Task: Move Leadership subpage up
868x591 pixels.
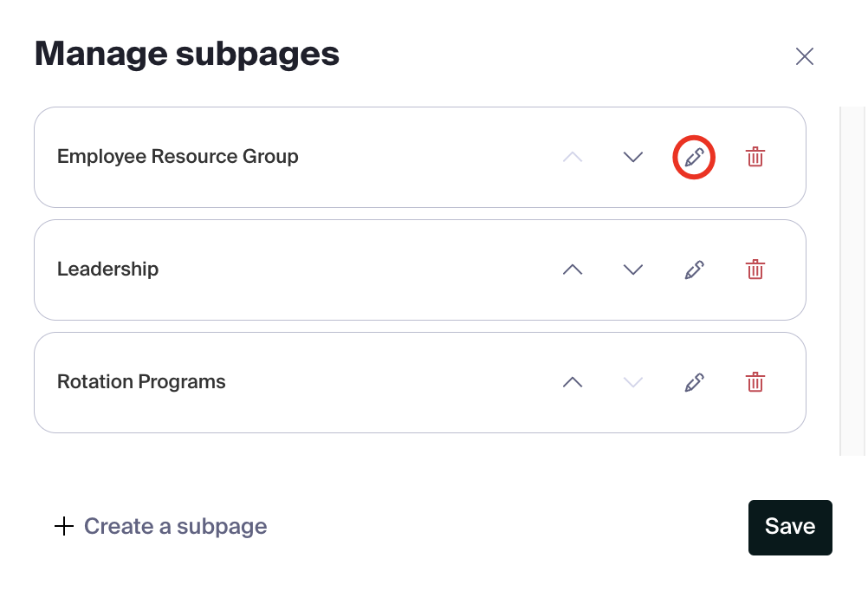Action: (x=573, y=270)
